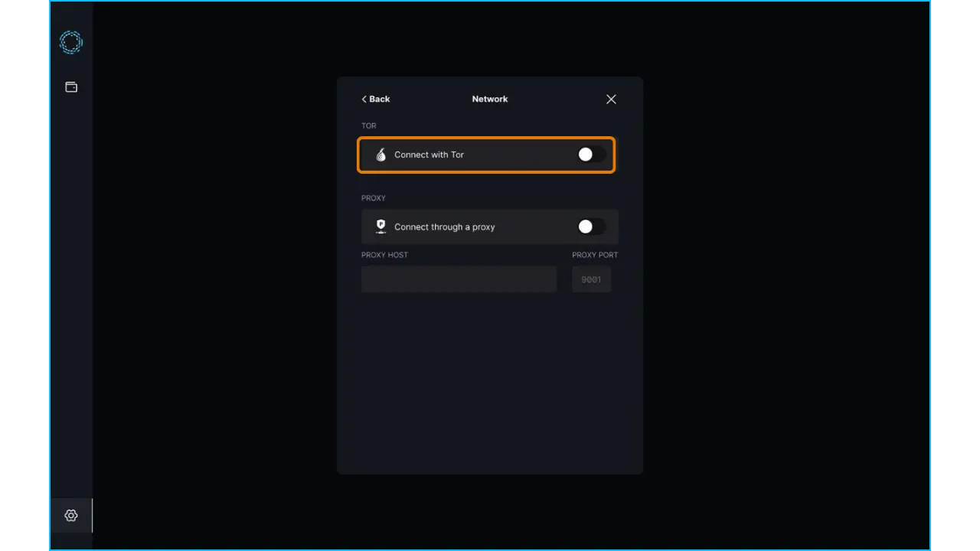Focus the Proxy Host input field
This screenshot has width=980, height=551.
[x=459, y=279]
